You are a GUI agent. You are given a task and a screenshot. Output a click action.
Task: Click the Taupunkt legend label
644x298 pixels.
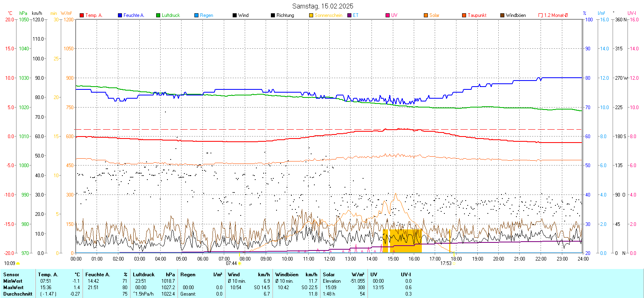click(x=477, y=15)
